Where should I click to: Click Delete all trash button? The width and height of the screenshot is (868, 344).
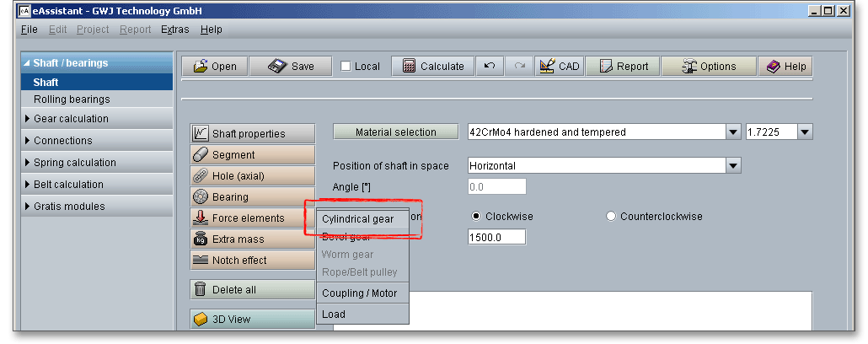point(252,290)
